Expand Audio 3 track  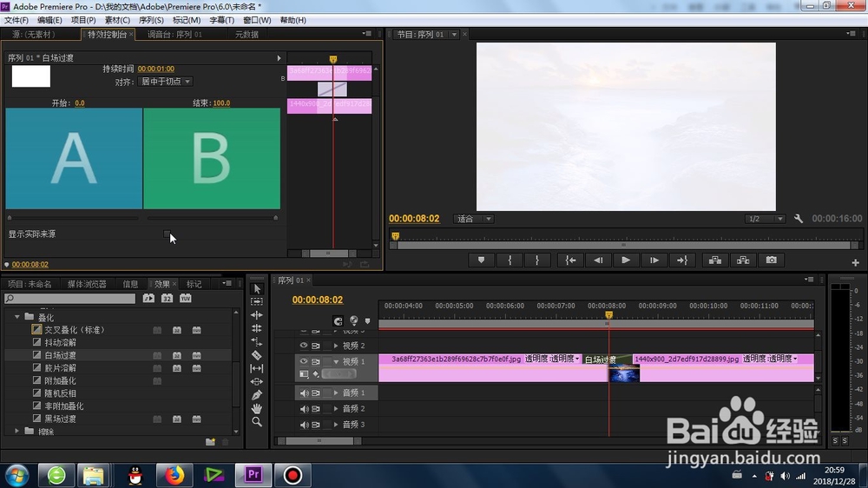click(335, 425)
